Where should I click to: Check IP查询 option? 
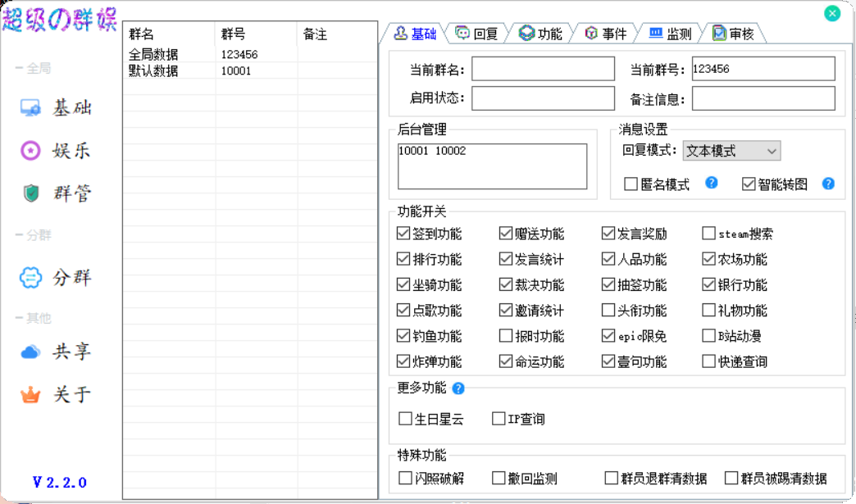pos(499,419)
